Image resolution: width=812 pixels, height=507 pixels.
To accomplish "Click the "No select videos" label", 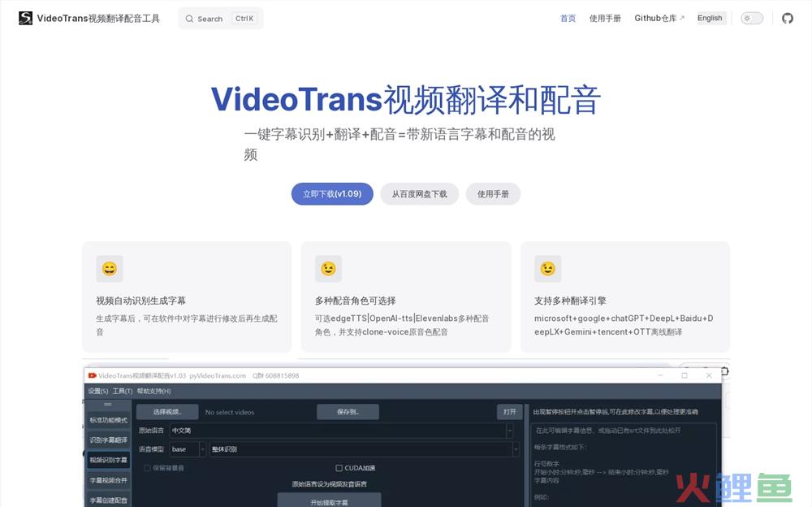I will (230, 413).
